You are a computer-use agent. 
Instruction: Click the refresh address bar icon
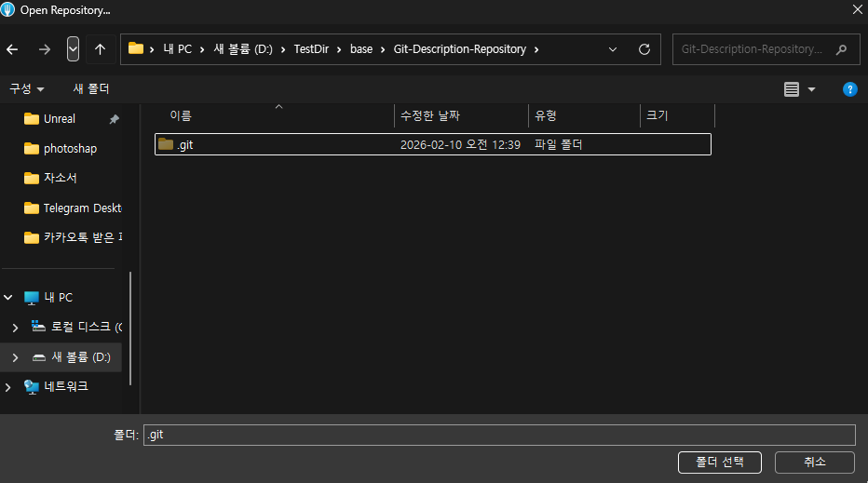(644, 49)
